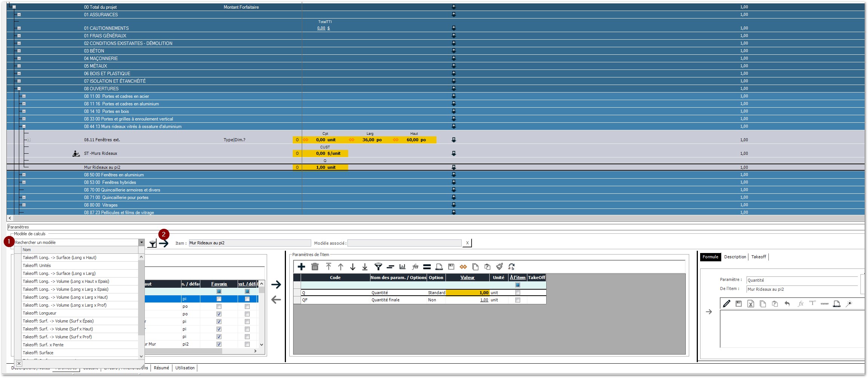Screen dimensions: 868x378
Task: Click the funnel icon beside the model search box
Action: pyautogui.click(x=152, y=244)
